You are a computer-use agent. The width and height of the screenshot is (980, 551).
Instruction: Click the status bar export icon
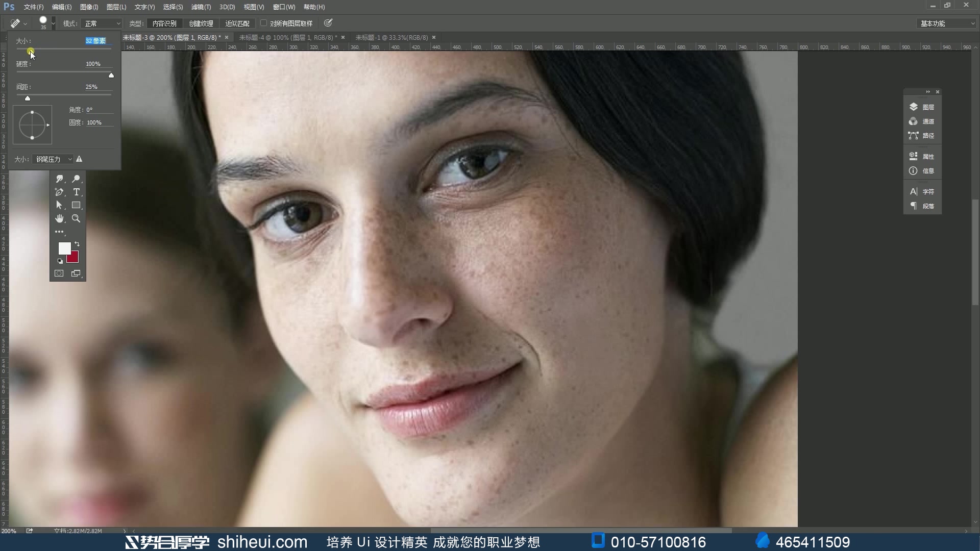click(x=30, y=531)
